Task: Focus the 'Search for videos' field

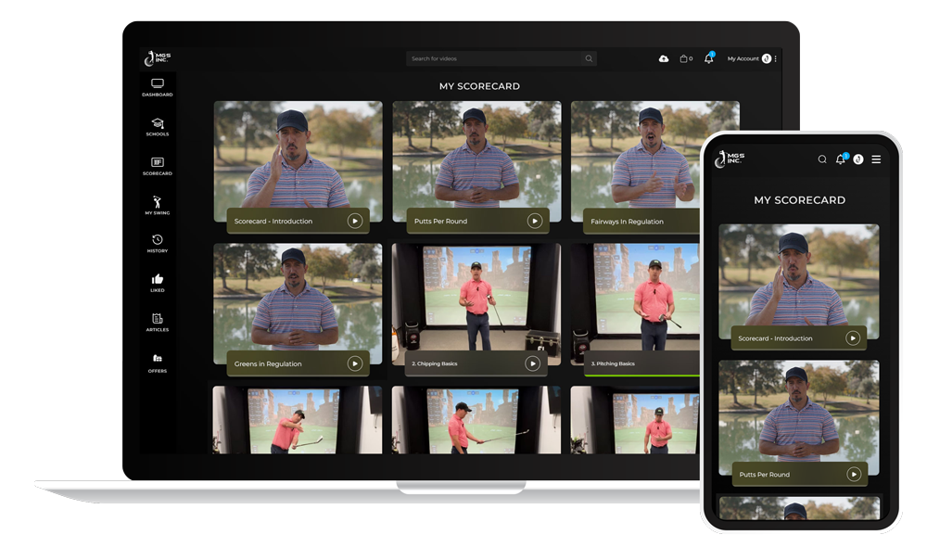Action: click(x=501, y=58)
